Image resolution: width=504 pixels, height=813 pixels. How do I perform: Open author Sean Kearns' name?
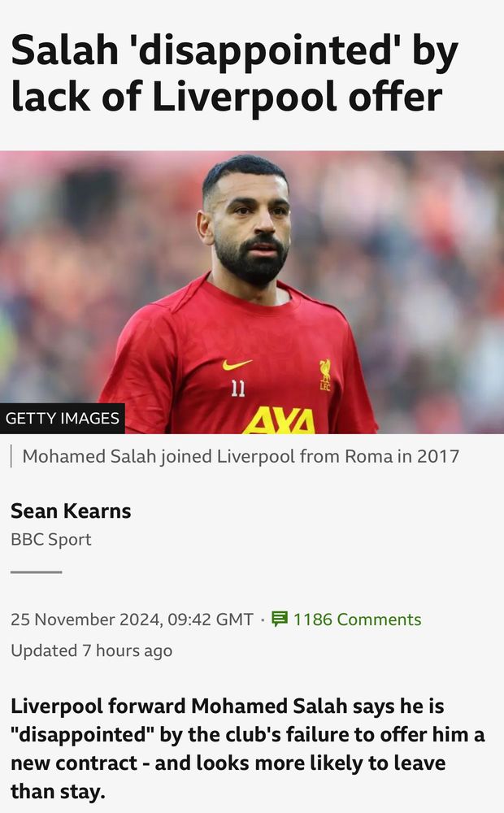click(71, 511)
